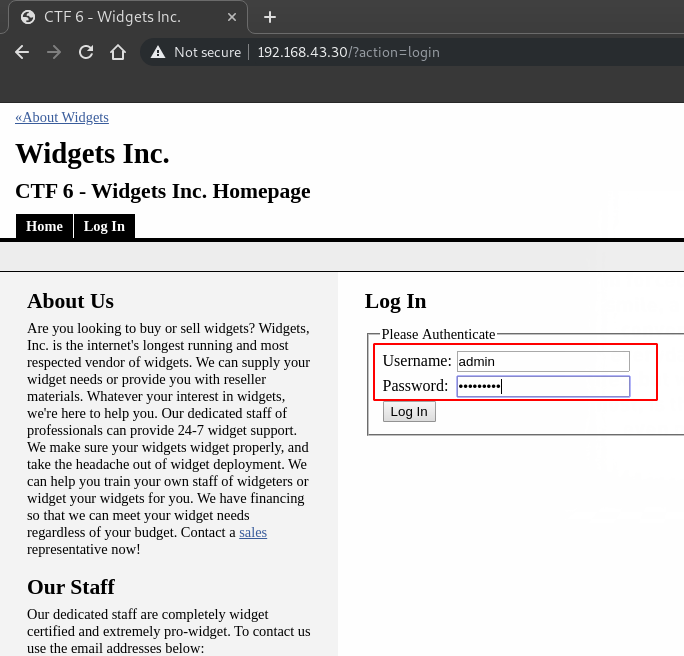Go back using the browser back arrow
Viewport: 684px width, 656px height.
click(22, 52)
